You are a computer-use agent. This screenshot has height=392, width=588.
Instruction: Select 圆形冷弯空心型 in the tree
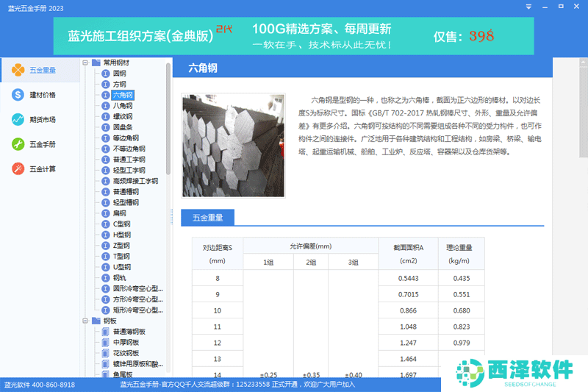(x=138, y=289)
